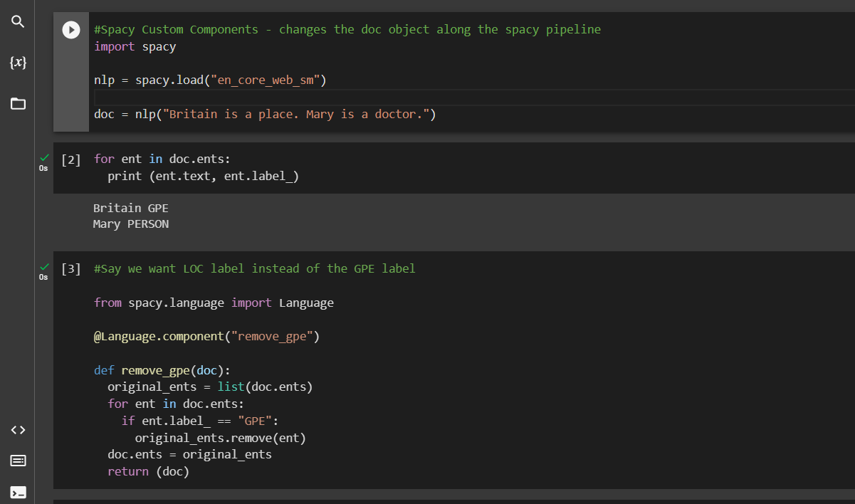The height and width of the screenshot is (504, 855).
Task: Click 'doc.ents = original_ents' line
Action: point(189,455)
